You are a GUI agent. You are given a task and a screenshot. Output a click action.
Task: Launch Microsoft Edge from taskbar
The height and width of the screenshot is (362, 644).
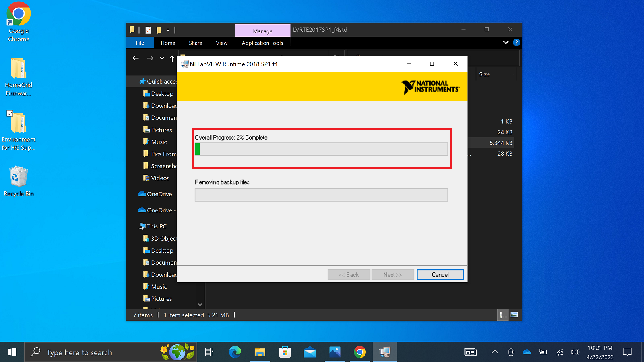point(235,352)
